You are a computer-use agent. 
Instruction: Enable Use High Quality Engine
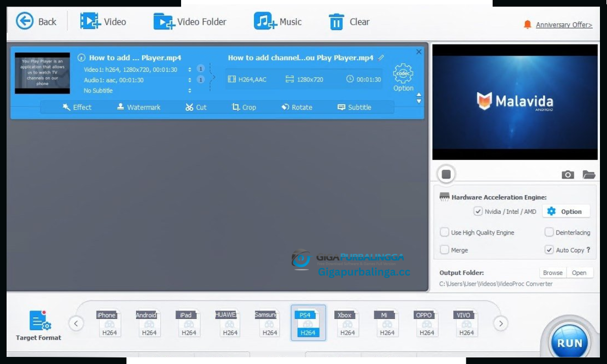click(x=444, y=232)
